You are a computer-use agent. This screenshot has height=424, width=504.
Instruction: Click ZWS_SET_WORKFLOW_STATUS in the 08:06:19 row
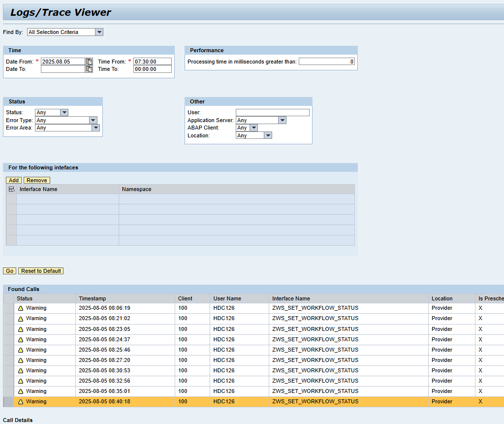coord(315,308)
